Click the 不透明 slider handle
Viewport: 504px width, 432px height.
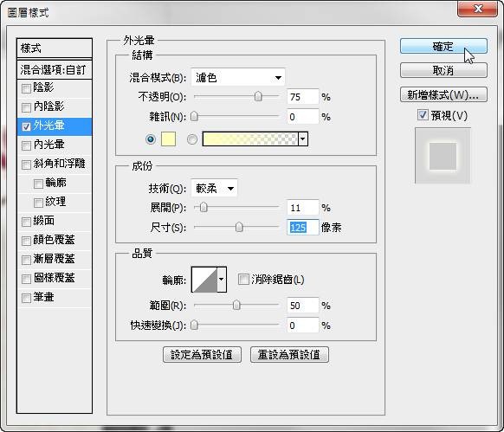tap(258, 96)
